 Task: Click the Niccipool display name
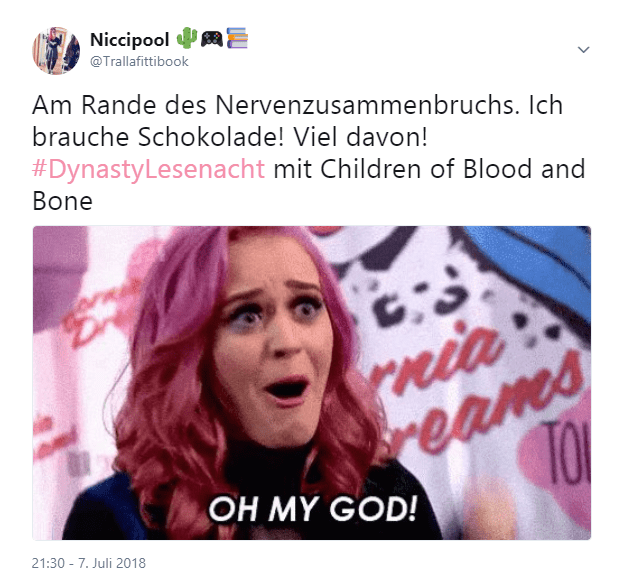[129, 40]
